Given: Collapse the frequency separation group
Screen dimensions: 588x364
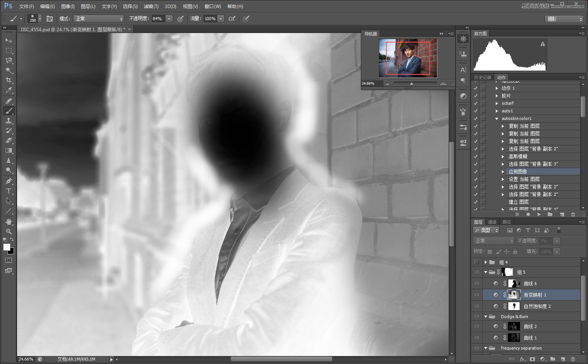Looking at the screenshot, I should point(486,348).
